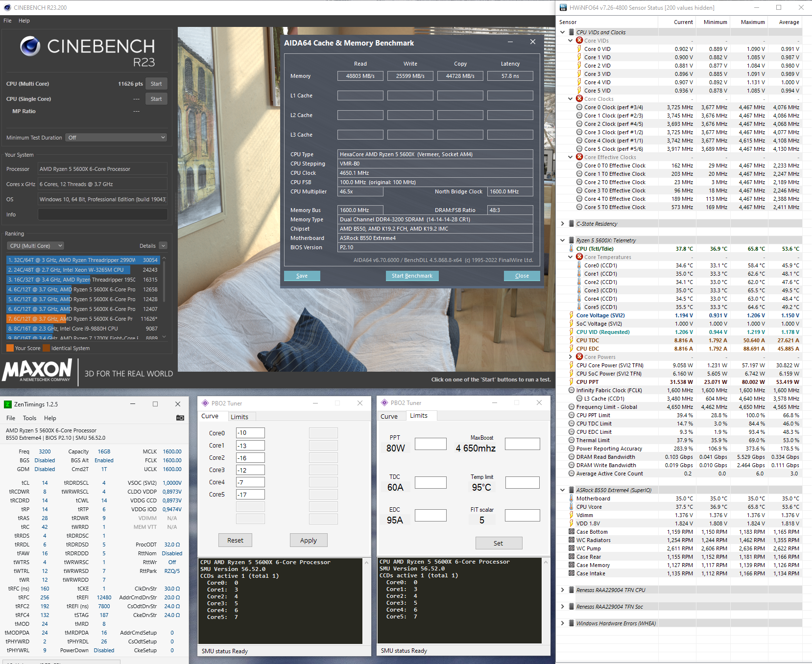Click the fan icon next to Case Memory
Screen dimensions: 812x664
click(x=572, y=565)
